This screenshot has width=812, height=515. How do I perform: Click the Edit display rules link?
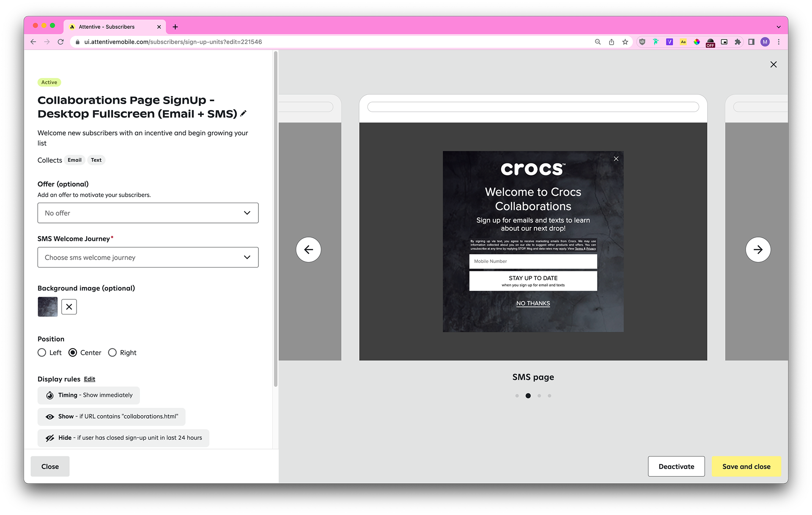[90, 379]
